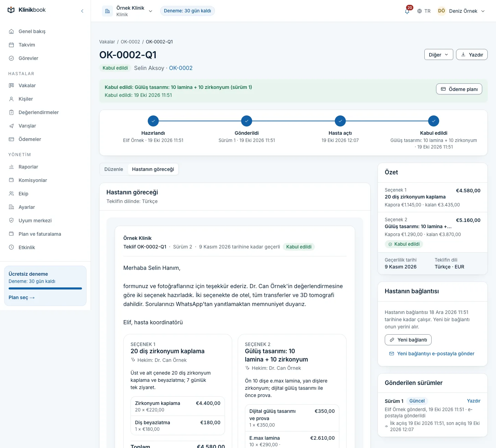This screenshot has width=496, height=448.
Task: Open the Diğer dropdown
Action: point(438,54)
